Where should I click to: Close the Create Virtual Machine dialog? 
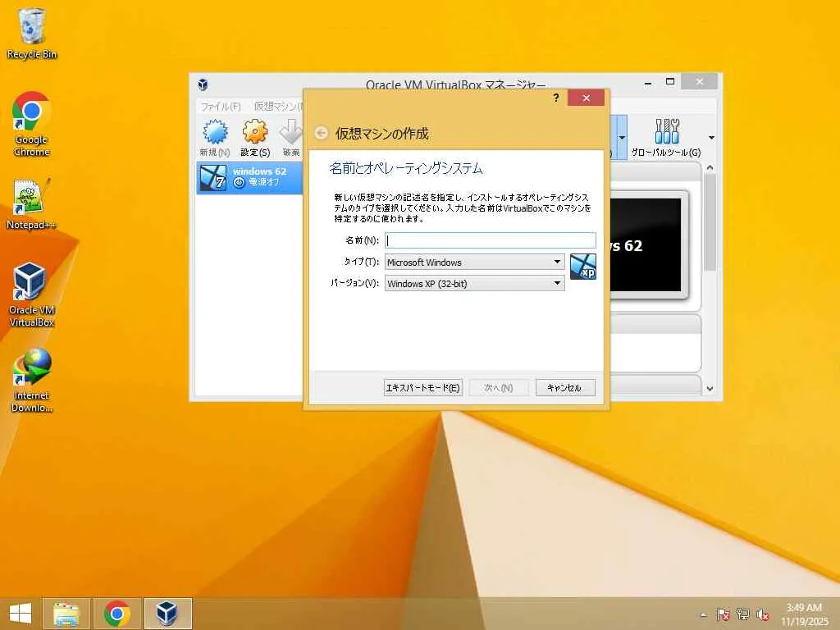coord(586,98)
